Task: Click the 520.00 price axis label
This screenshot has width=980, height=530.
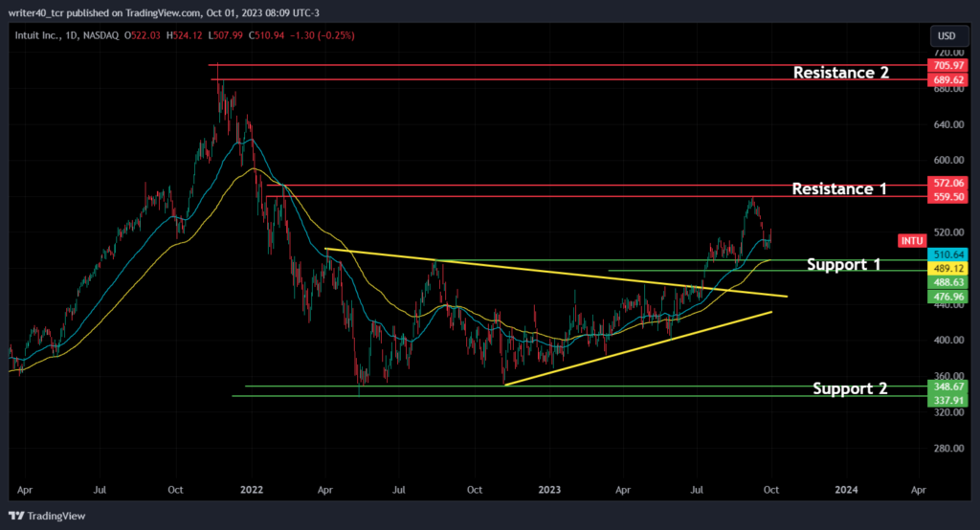Action: click(948, 232)
